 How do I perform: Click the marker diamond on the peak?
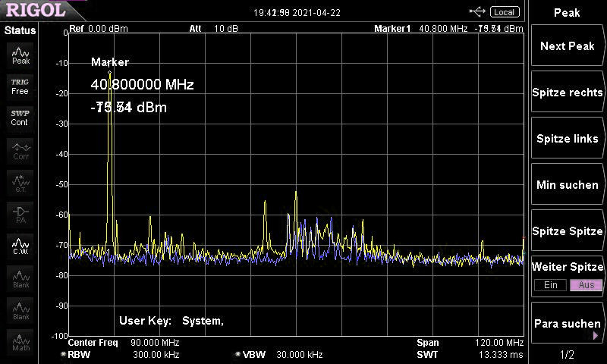click(109, 72)
